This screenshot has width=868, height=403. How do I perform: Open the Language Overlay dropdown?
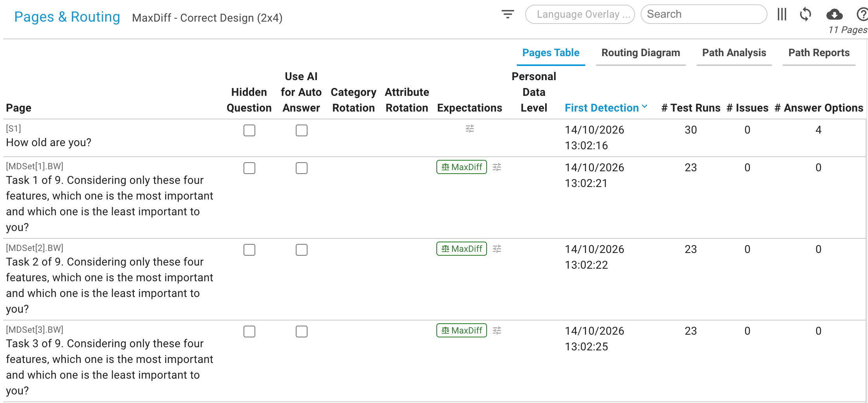tap(580, 15)
